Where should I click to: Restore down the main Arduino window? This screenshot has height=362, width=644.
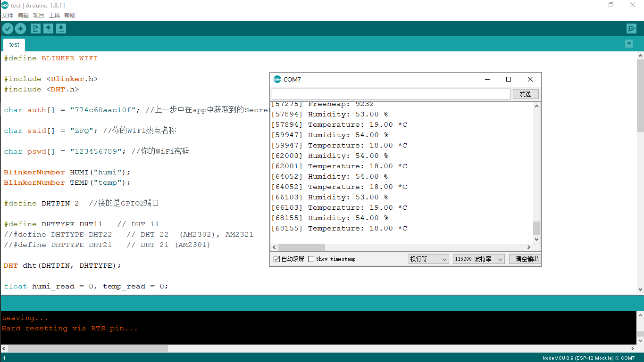(x=611, y=5)
